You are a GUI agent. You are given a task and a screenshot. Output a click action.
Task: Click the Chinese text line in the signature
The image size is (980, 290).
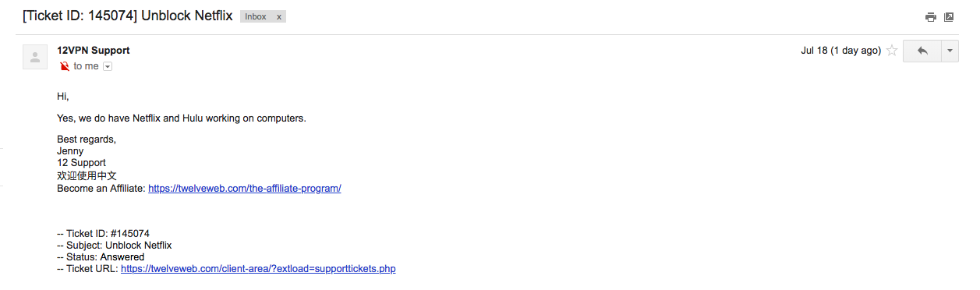(87, 176)
